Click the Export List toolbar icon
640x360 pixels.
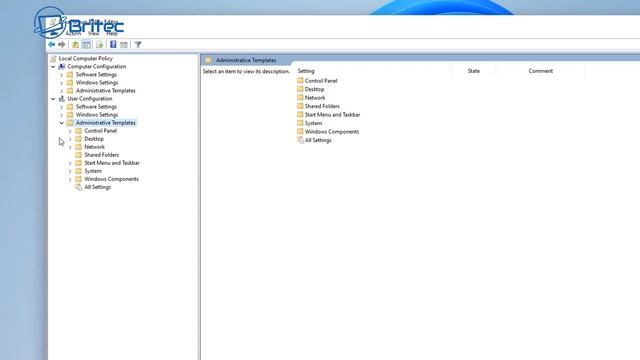point(99,44)
